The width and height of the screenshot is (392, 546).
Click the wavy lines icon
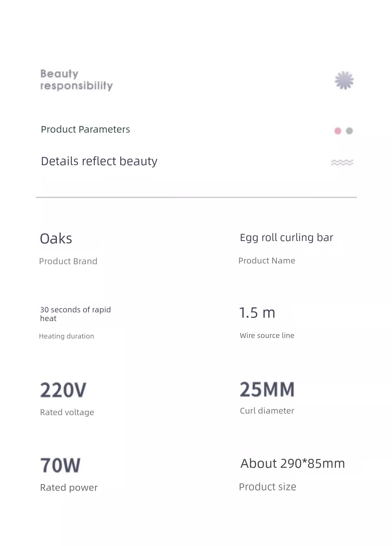[342, 162]
